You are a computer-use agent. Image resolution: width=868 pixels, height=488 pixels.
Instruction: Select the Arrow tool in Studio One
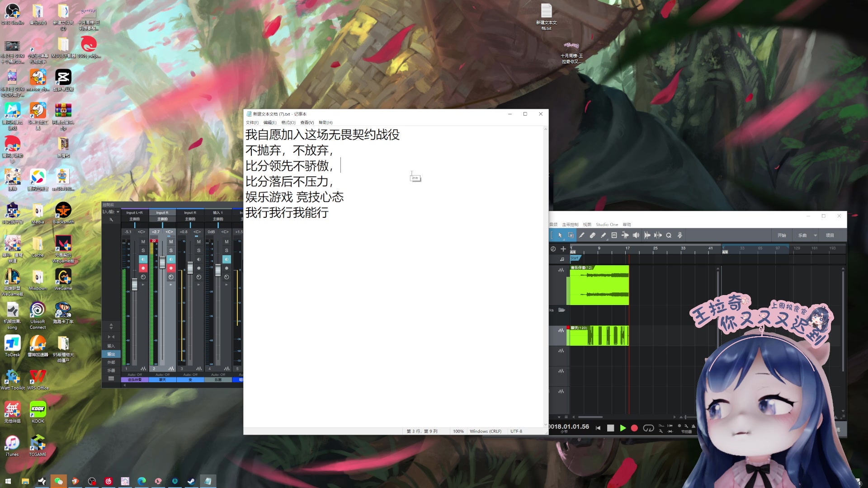pyautogui.click(x=560, y=235)
